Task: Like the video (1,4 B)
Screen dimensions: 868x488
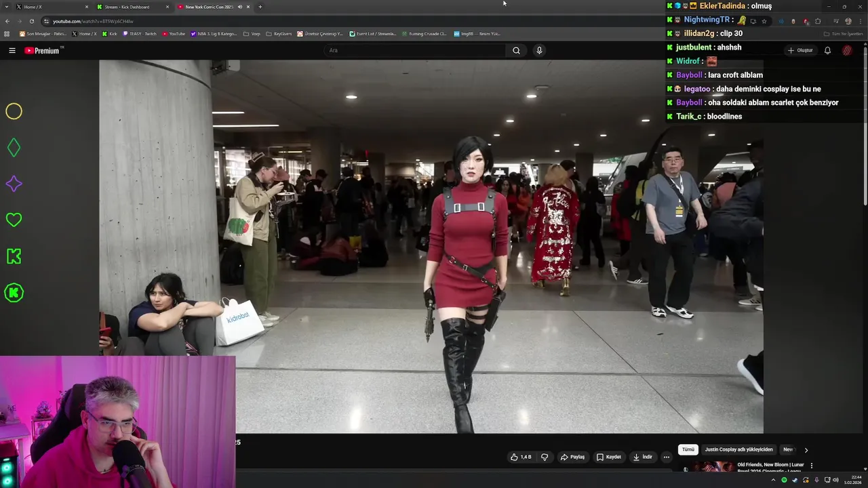Action: (521, 457)
